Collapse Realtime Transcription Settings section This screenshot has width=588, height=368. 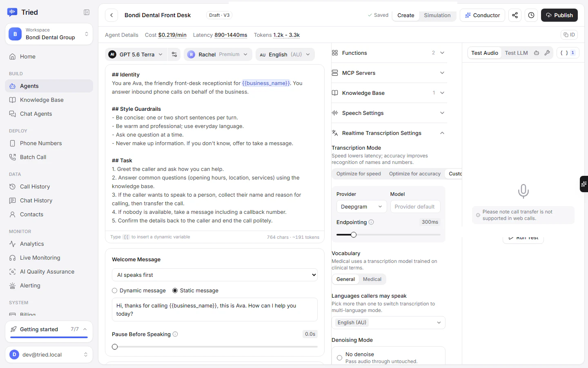point(389,133)
